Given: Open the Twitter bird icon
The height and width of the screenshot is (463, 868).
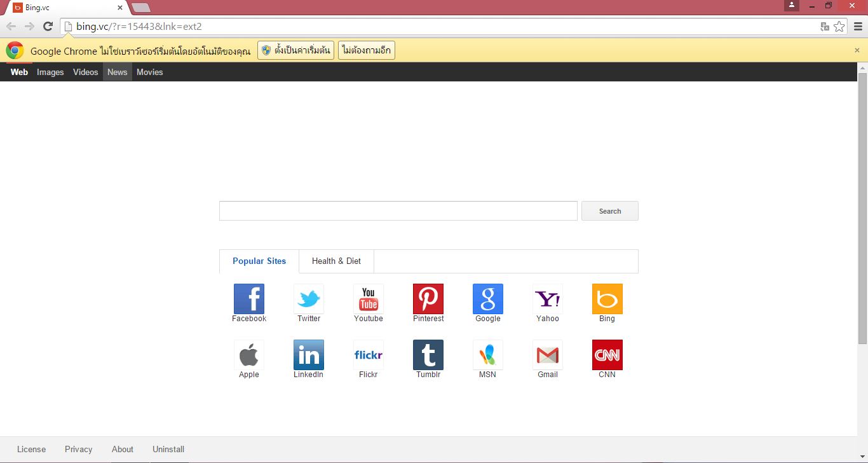Looking at the screenshot, I should point(309,299).
